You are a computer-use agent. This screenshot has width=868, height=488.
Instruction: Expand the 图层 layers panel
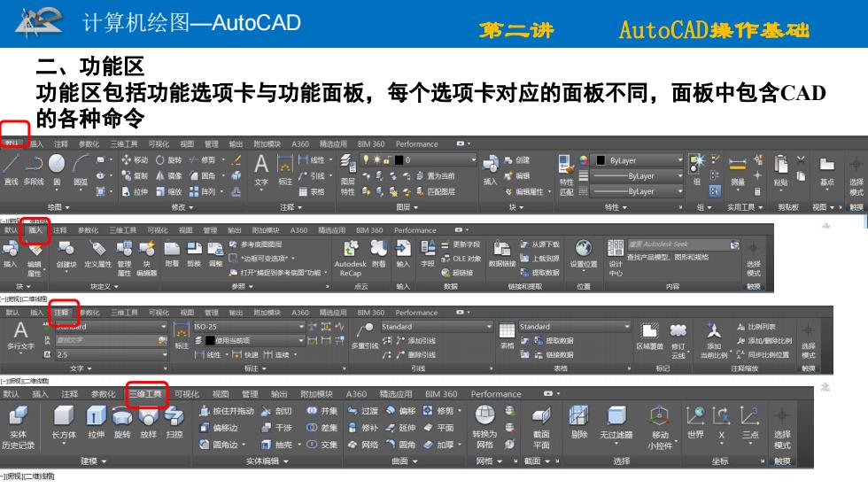tap(407, 207)
